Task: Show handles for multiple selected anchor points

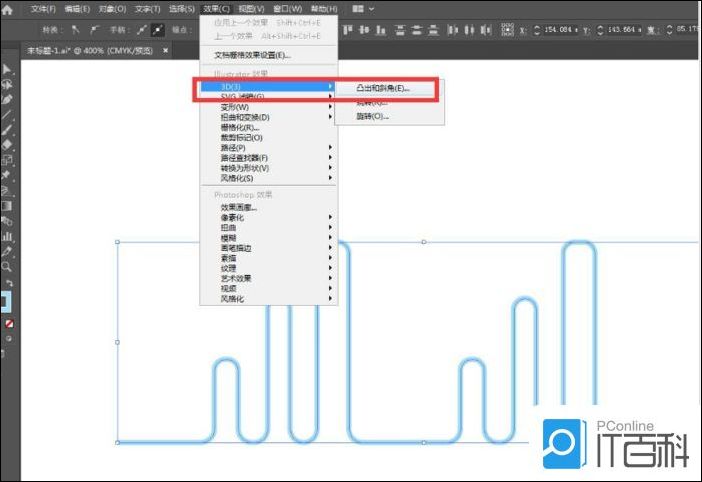Action: (x=141, y=30)
